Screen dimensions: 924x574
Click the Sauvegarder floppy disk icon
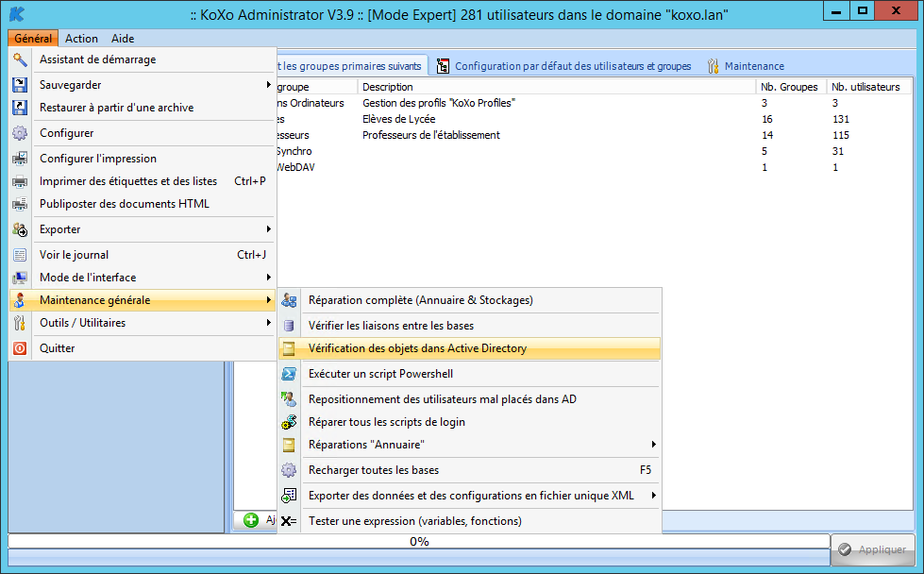(20, 85)
